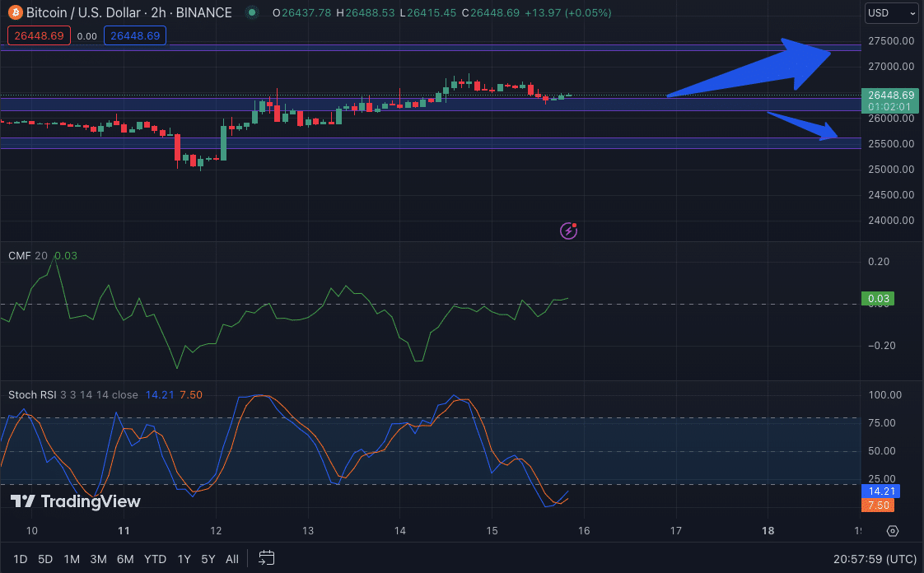The width and height of the screenshot is (924, 573).
Task: Select the 6M time range
Action: (x=125, y=559)
